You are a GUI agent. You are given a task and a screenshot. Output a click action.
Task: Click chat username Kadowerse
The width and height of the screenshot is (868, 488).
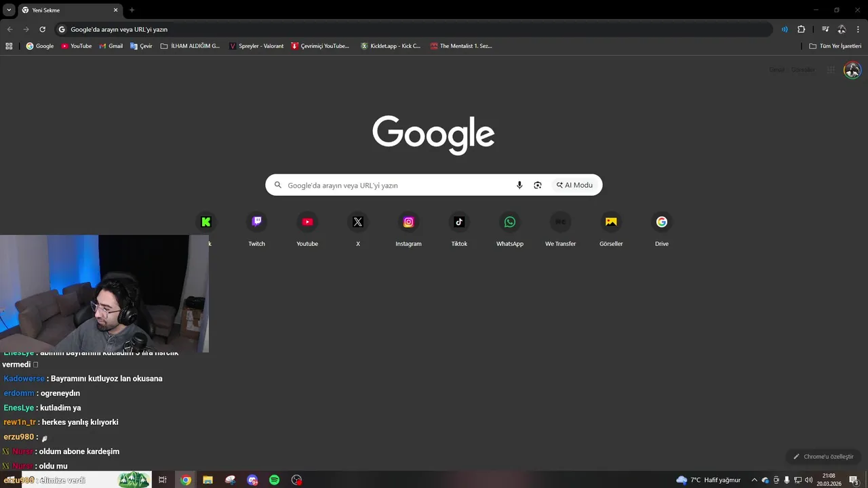tap(24, 379)
